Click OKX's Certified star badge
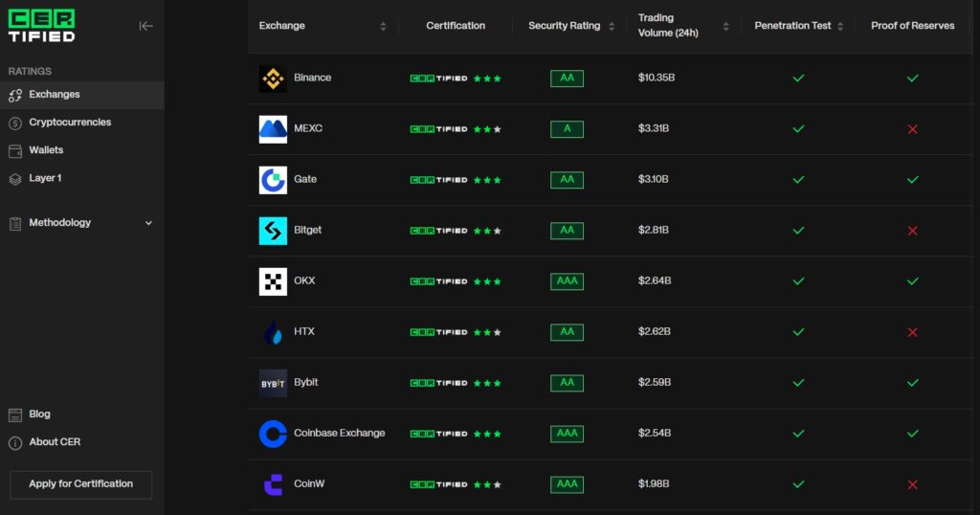The image size is (980, 515). point(456,281)
